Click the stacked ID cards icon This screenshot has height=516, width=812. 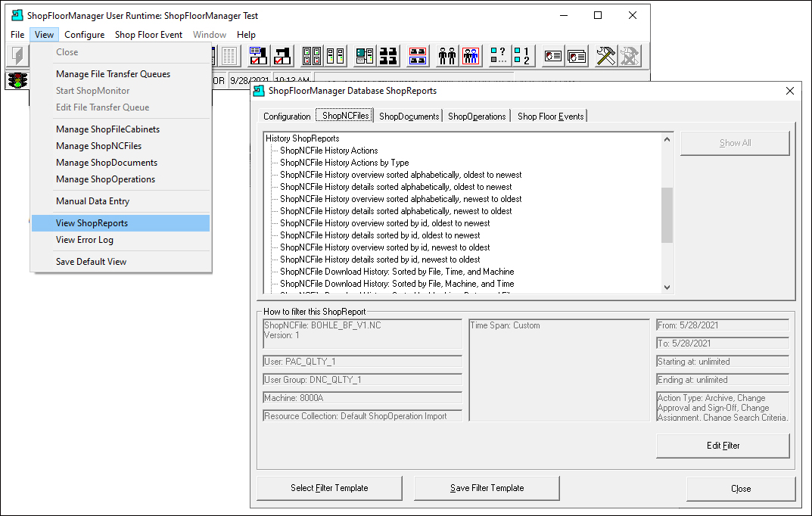(577, 55)
